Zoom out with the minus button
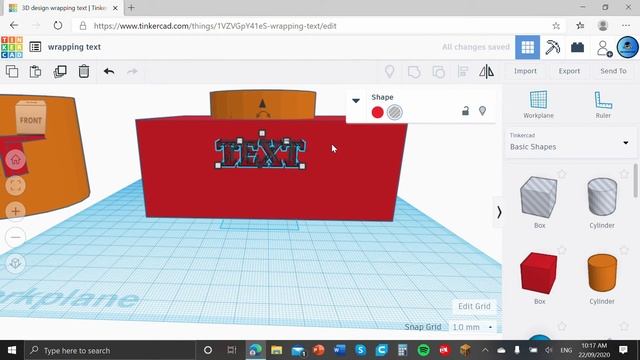Viewport: 640px width, 360px height. coord(16,237)
